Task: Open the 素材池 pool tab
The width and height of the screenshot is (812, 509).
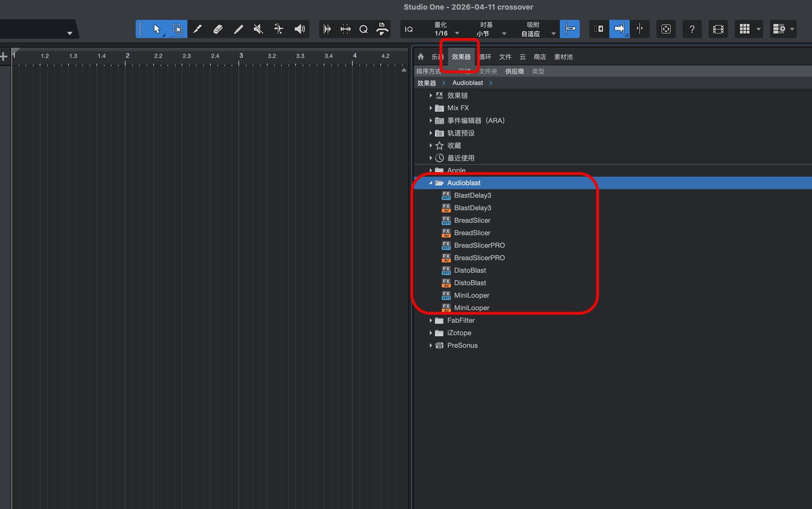Action: (x=563, y=57)
